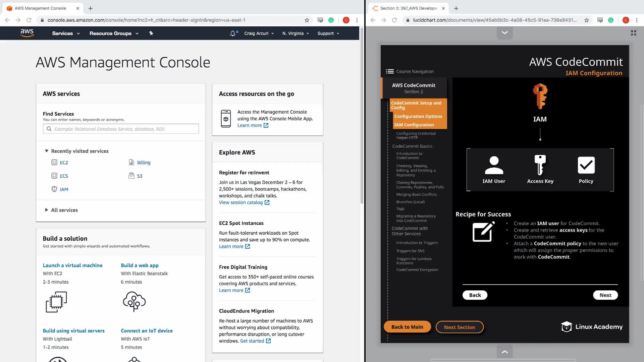This screenshot has height=362, width=644.
Task: Click the Find Services search field
Action: point(121,129)
